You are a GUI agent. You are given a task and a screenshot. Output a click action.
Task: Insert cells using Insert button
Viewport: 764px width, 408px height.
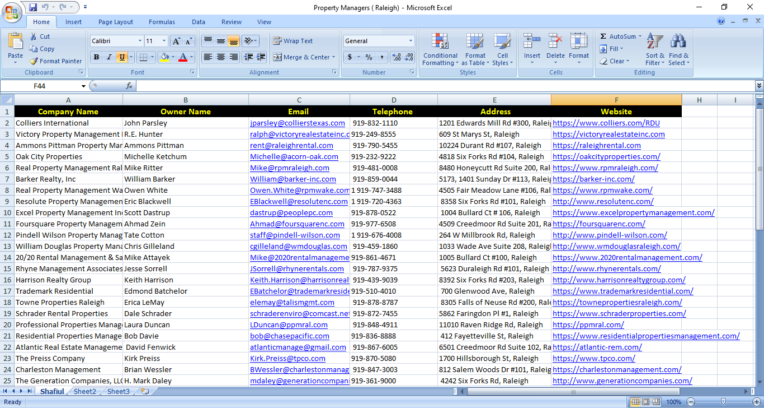point(532,49)
